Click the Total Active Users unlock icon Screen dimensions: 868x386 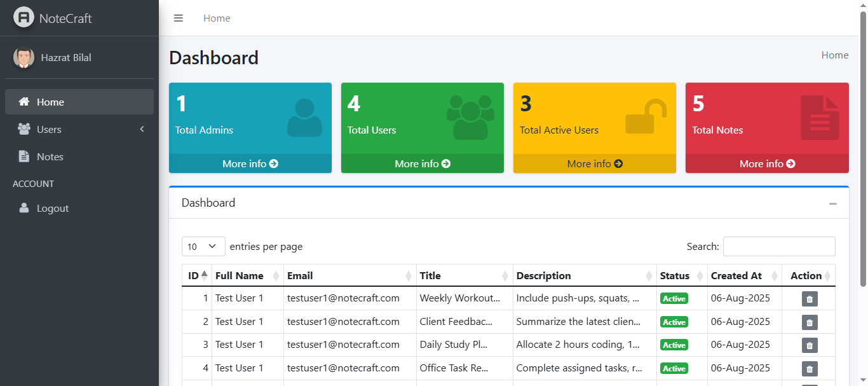pyautogui.click(x=646, y=116)
